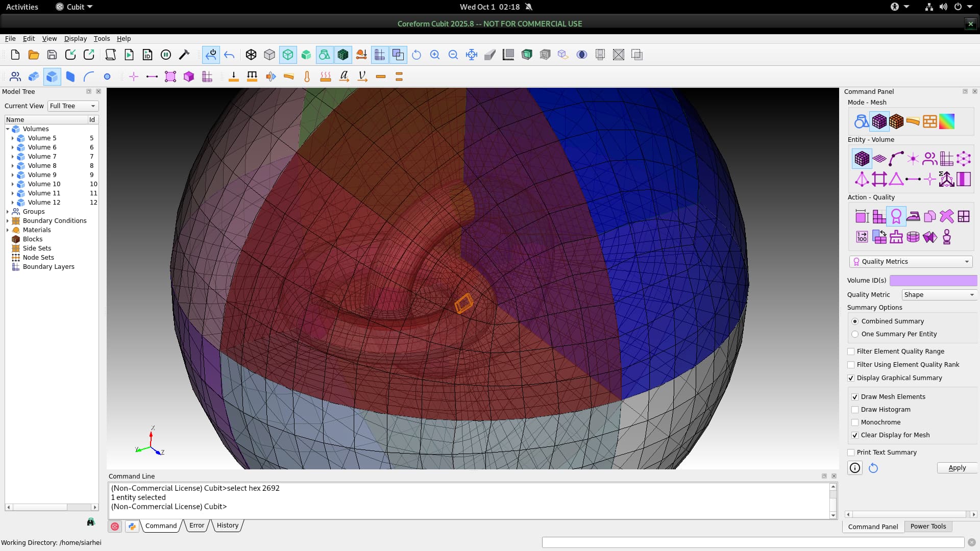
Task: Select the wireframe cube display icon
Action: tap(251, 55)
